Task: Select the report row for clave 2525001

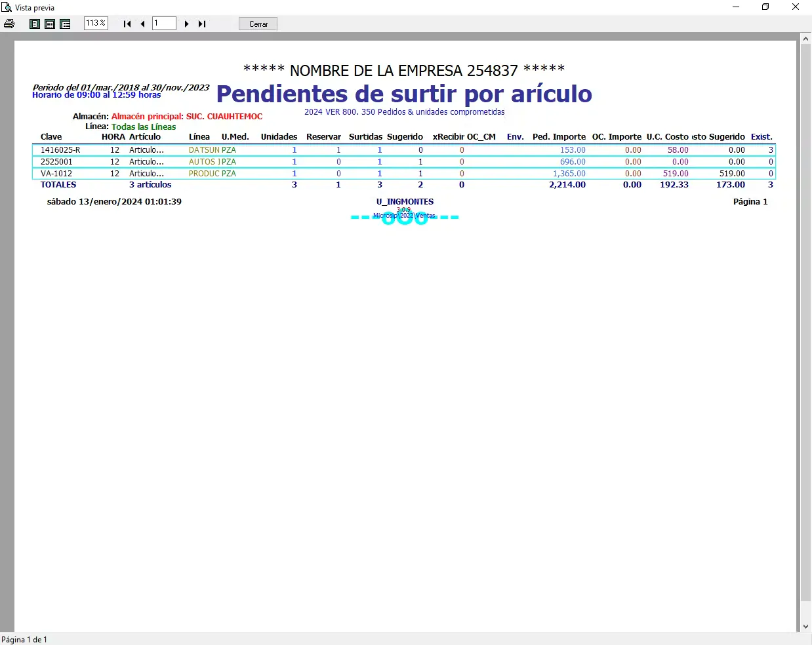Action: [404, 162]
